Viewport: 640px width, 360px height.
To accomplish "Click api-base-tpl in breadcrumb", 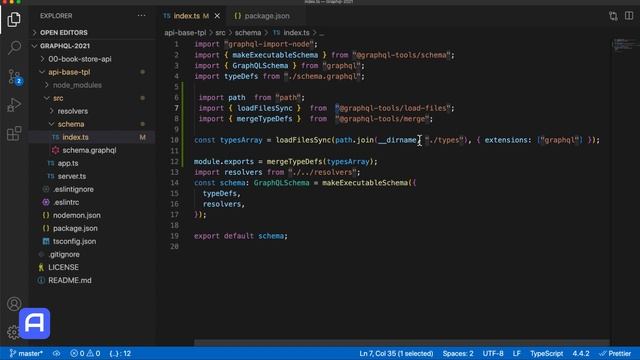I will (185, 33).
